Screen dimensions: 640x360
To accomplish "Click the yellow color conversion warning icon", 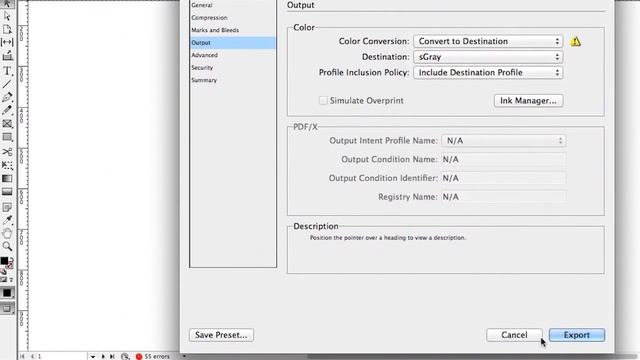I will click(576, 41).
